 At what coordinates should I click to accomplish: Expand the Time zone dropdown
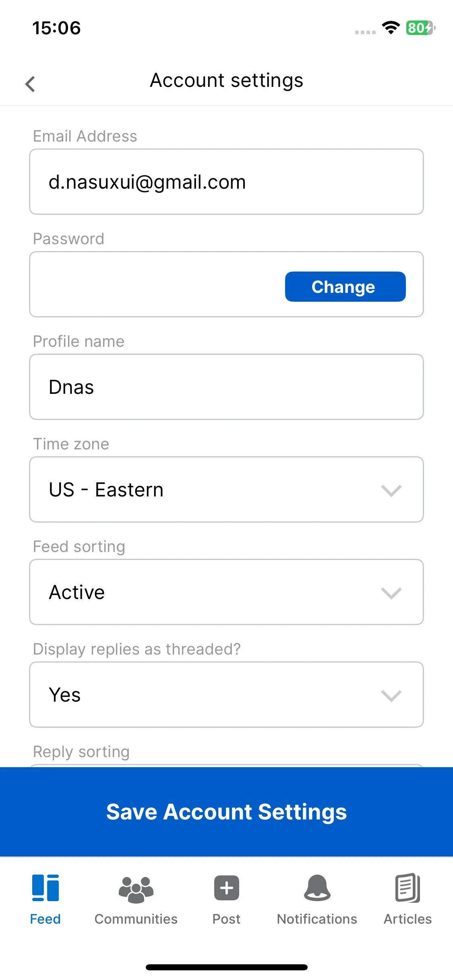tap(226, 489)
